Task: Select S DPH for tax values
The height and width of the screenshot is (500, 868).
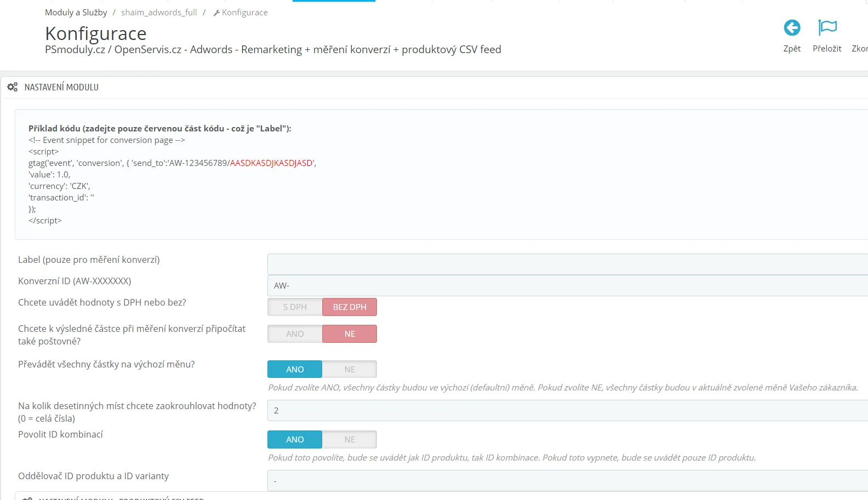Action: click(x=295, y=307)
